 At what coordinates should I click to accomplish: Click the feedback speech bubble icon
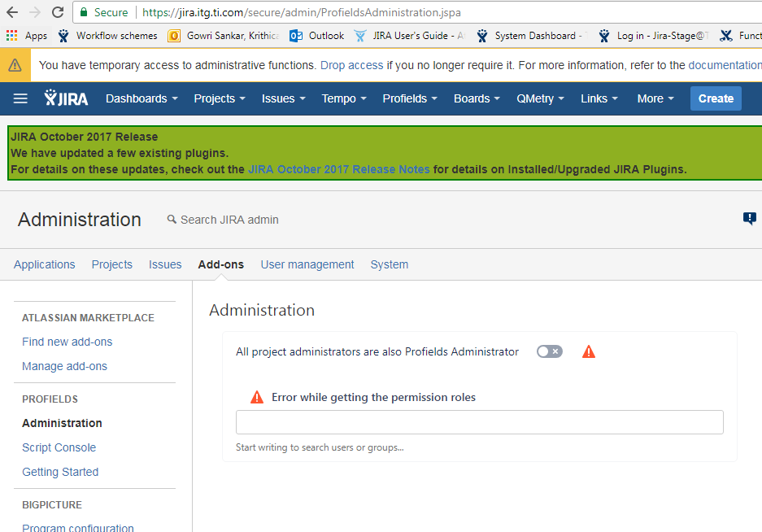(749, 219)
